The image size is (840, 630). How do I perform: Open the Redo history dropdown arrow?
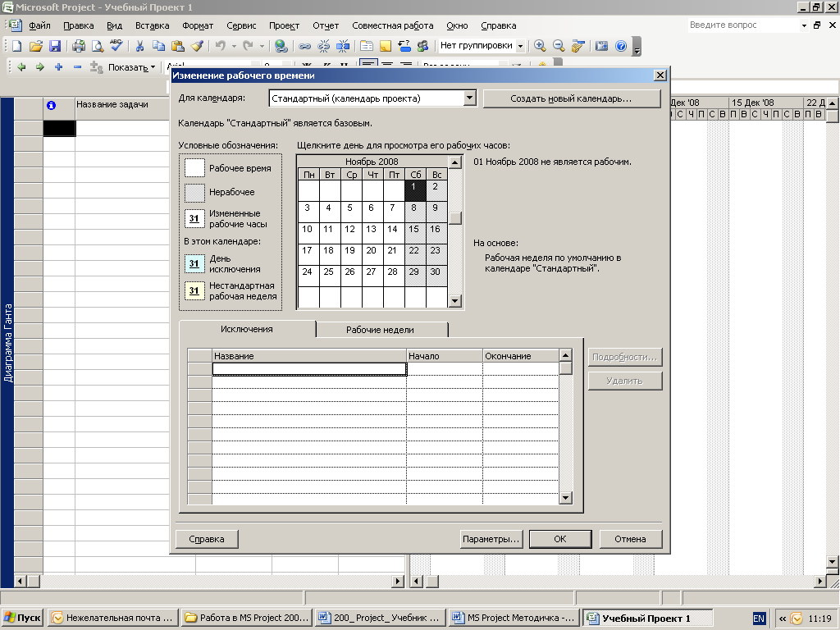[x=262, y=46]
